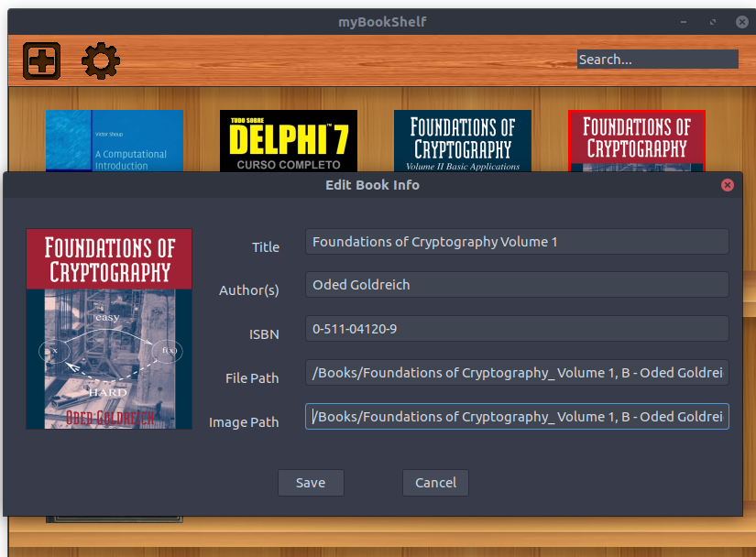Screen dimensions: 756x557
Task: Click the Edit Book Info title bar
Action: [372, 185]
